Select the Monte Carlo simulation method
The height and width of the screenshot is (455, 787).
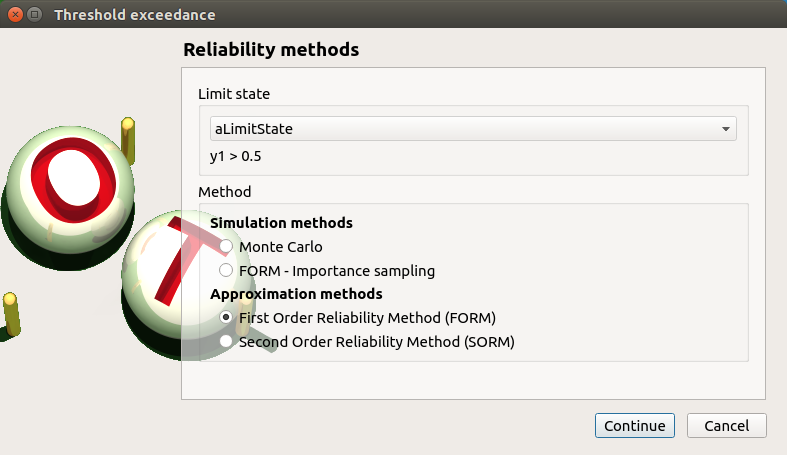pos(227,246)
